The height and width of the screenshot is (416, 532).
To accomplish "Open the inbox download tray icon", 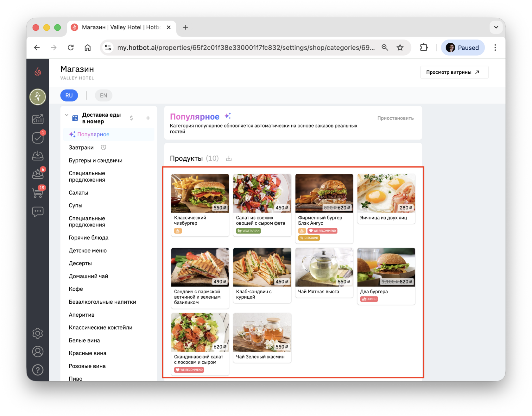I will coord(38,156).
